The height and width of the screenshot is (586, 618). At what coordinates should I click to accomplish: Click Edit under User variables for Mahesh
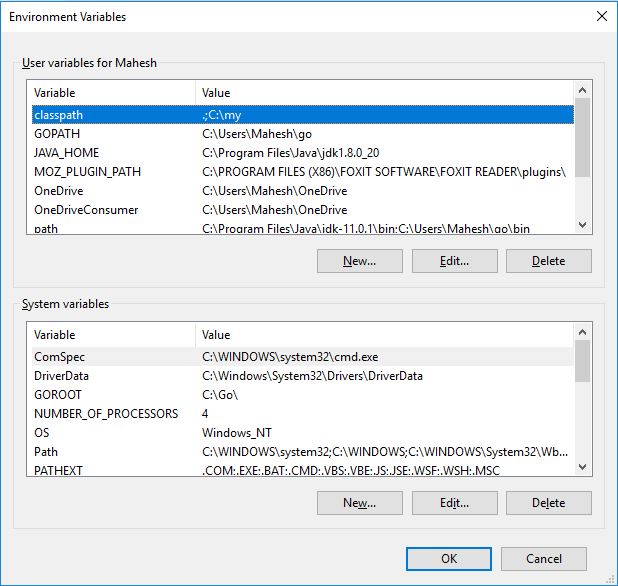point(454,261)
